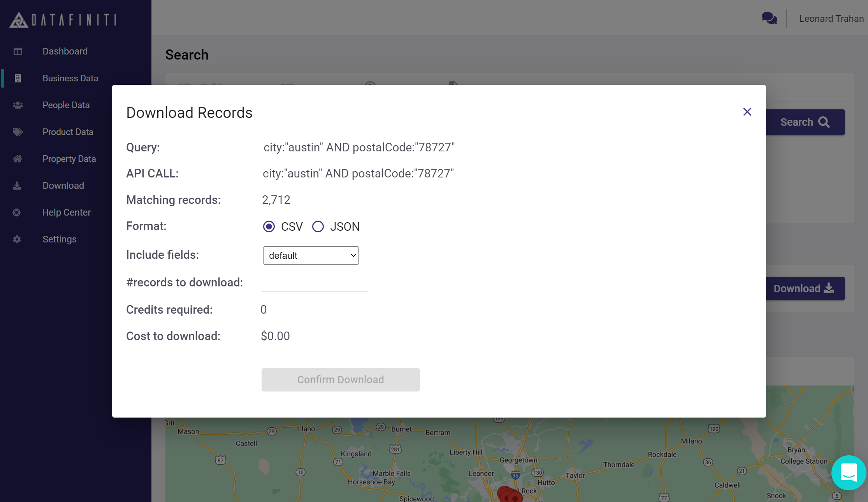
Task: Click the Help Center lifebuoy icon
Action: click(17, 212)
